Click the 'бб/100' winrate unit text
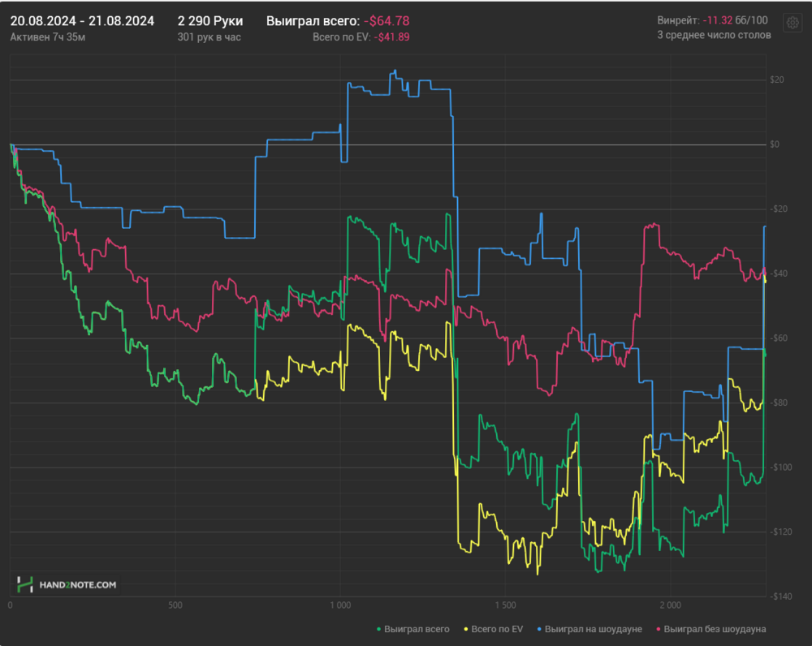 pos(751,20)
